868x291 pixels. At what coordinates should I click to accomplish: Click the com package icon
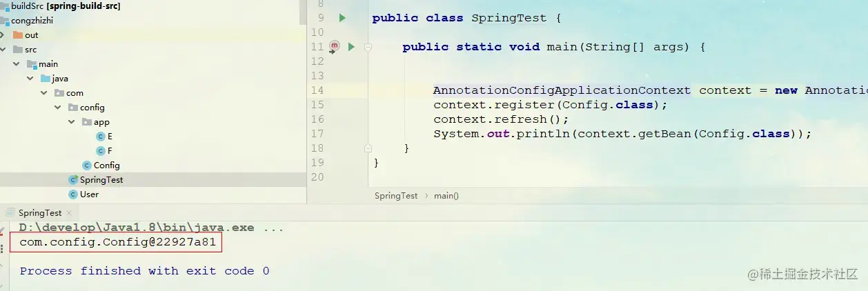[x=59, y=93]
